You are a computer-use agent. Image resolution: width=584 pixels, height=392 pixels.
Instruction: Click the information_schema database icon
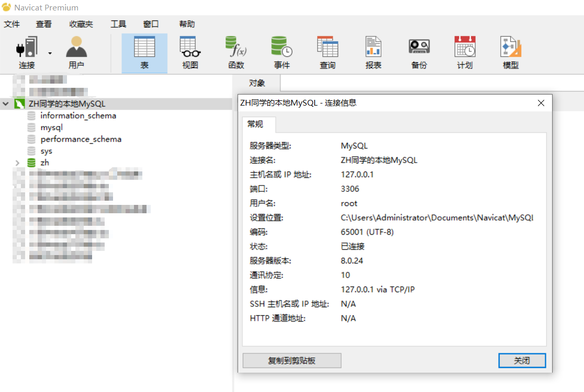point(31,116)
